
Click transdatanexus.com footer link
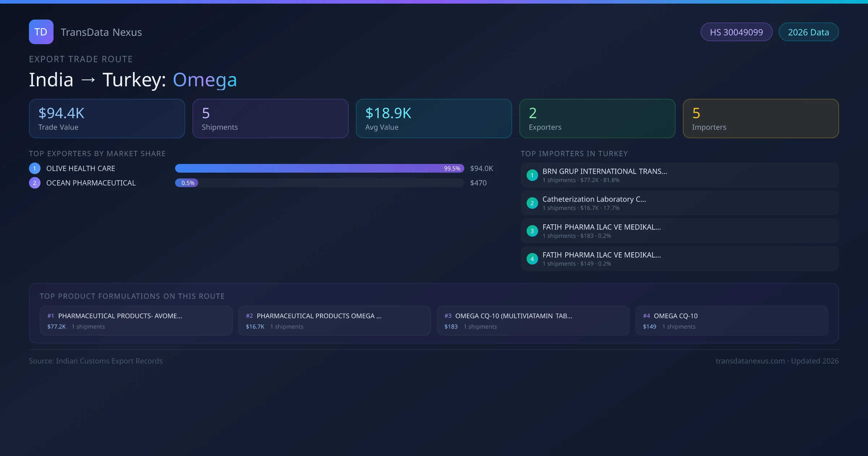pos(750,361)
